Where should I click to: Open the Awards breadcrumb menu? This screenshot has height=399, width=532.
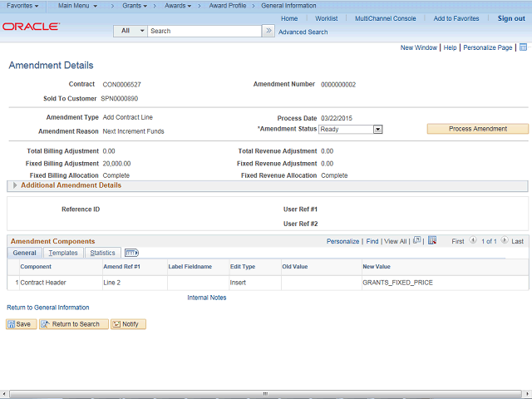[x=178, y=6]
